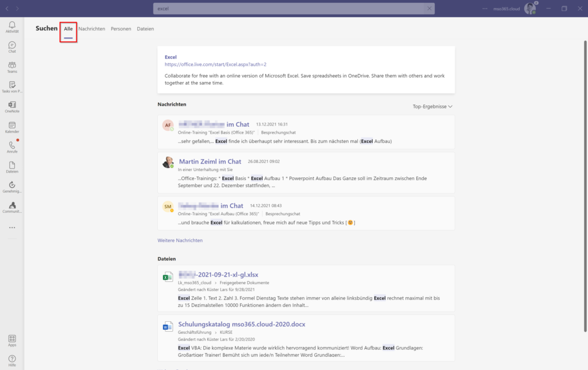Navigate forward with the right arrow
Image resolution: width=588 pixels, height=370 pixels.
pyautogui.click(x=17, y=8)
